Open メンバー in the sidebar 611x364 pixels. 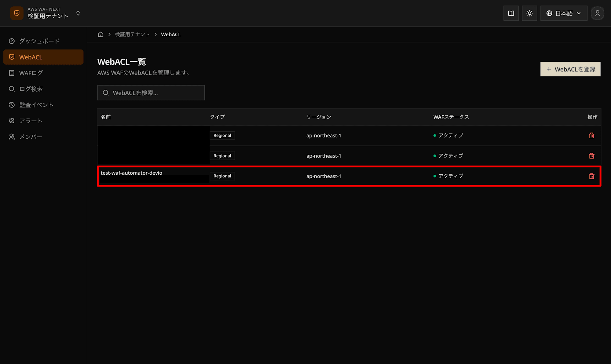[x=43, y=136]
